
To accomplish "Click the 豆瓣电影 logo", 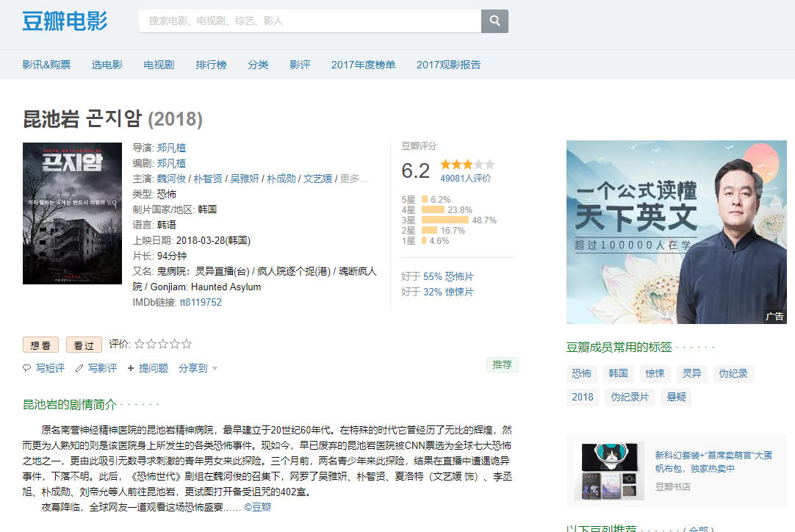I will pyautogui.click(x=65, y=21).
